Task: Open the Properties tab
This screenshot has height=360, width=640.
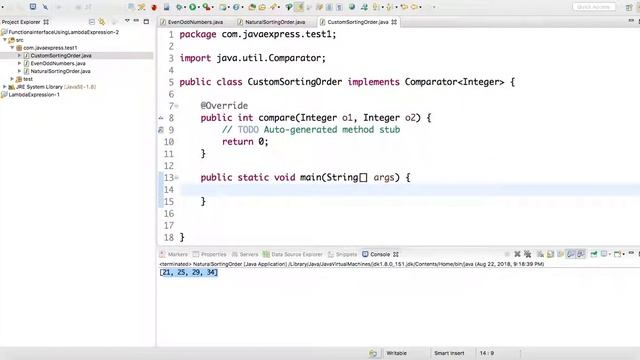Action: (210, 254)
